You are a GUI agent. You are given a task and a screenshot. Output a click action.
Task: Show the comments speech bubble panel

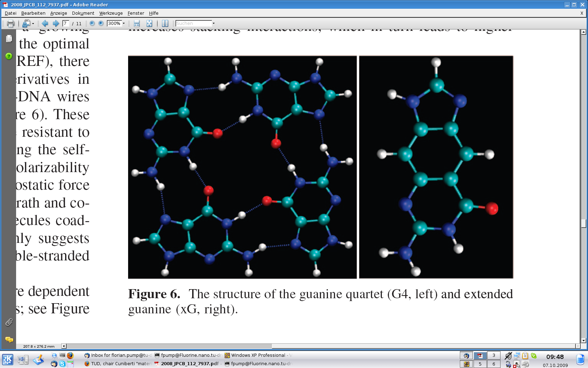click(9, 339)
